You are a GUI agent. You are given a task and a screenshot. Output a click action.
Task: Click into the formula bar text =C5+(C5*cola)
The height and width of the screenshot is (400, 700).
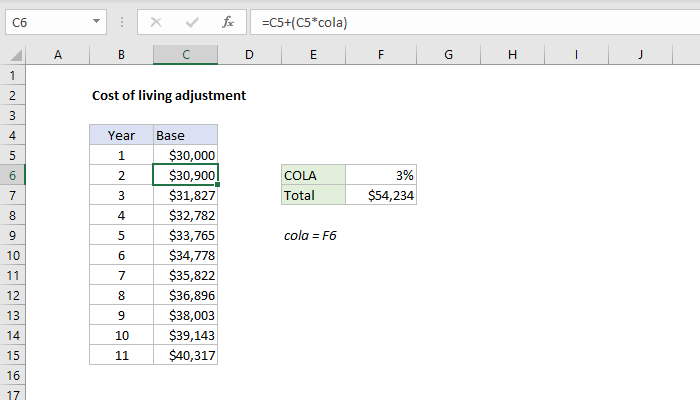point(304,22)
